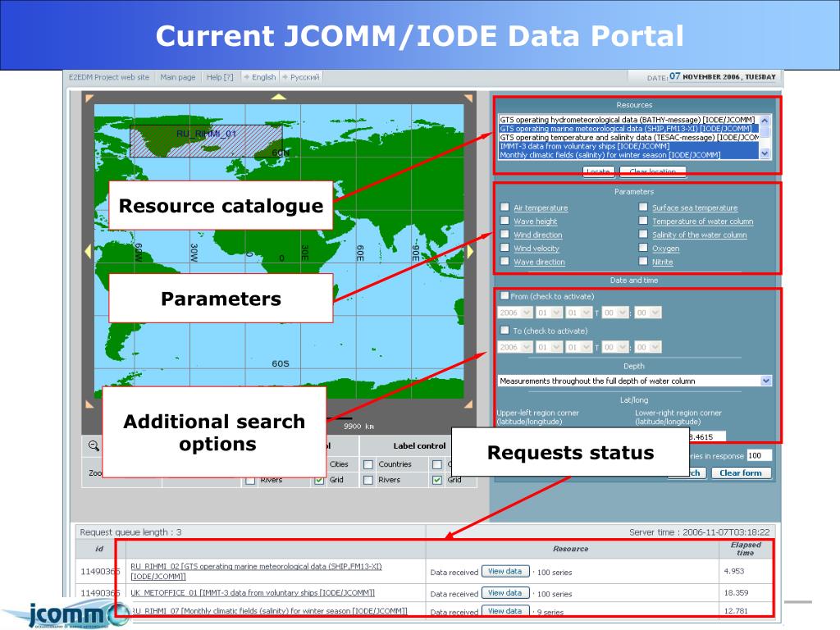Open the From hour dropdown
This screenshot has width=840, height=630.
(615, 313)
